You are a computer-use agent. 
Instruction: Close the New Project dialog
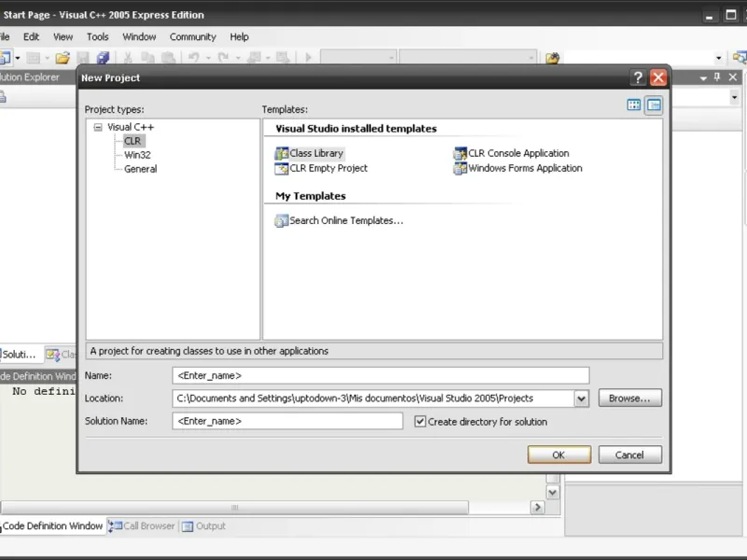point(658,77)
